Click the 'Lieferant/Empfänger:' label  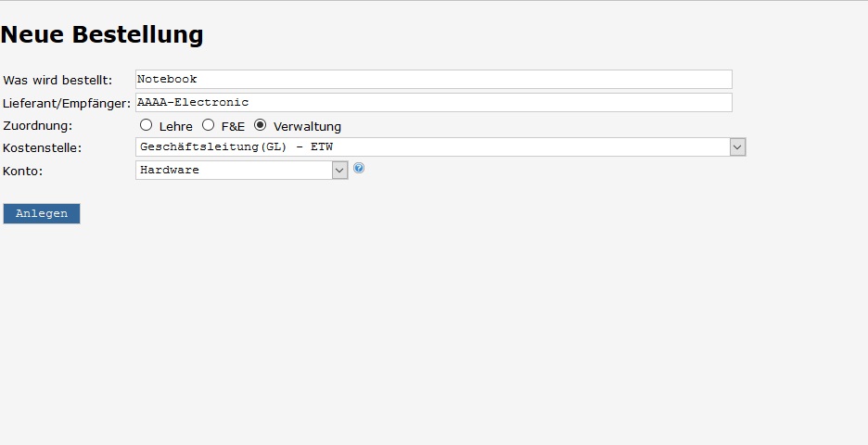[67, 104]
